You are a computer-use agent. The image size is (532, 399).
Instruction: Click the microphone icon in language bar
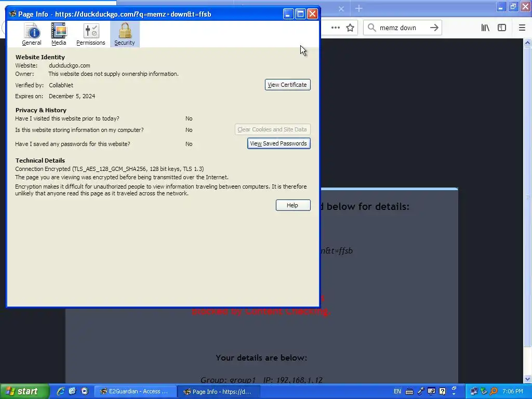click(421, 391)
